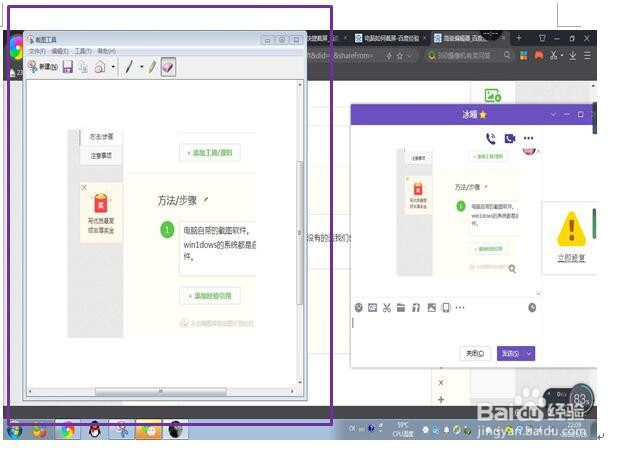
Task: Open more options dots in chat header
Action: [528, 138]
